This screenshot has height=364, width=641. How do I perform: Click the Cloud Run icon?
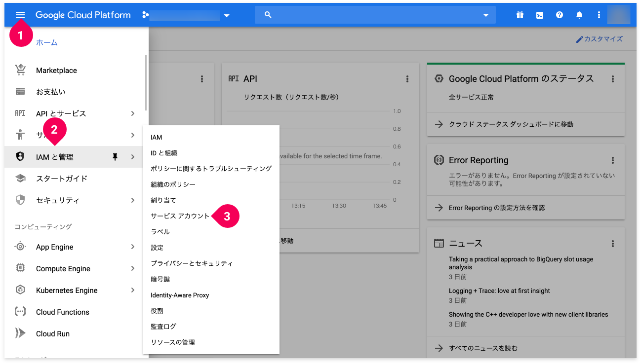[x=20, y=333]
